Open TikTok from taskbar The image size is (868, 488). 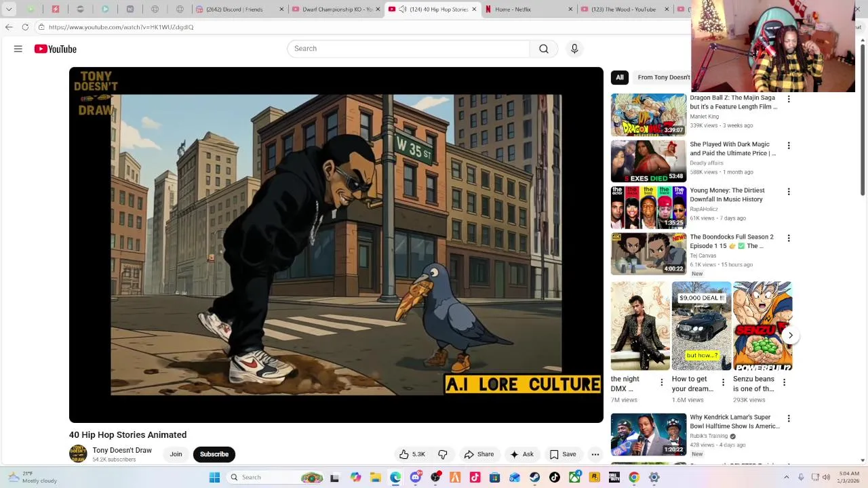[555, 477]
